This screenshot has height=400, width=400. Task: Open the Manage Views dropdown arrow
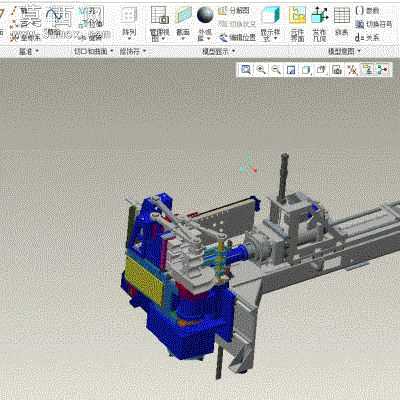pos(163,39)
